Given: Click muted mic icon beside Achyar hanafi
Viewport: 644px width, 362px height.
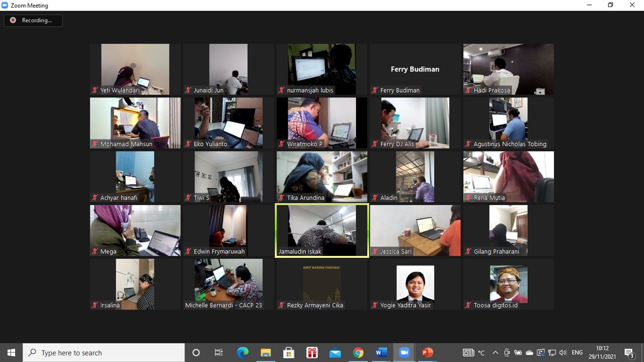Looking at the screenshot, I should 95,198.
